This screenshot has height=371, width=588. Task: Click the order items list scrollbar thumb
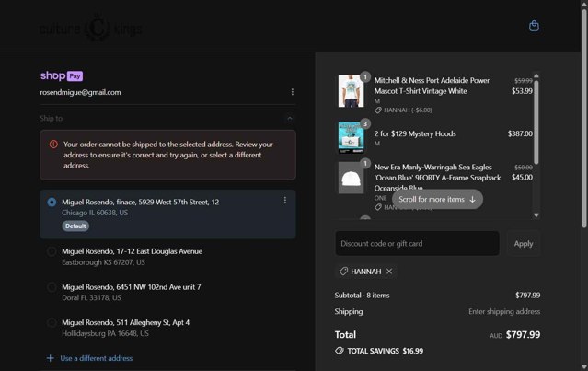tap(536, 122)
